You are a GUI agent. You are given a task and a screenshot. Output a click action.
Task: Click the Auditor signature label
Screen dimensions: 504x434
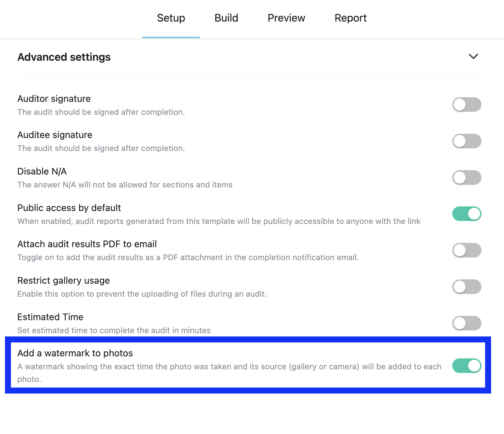(54, 99)
